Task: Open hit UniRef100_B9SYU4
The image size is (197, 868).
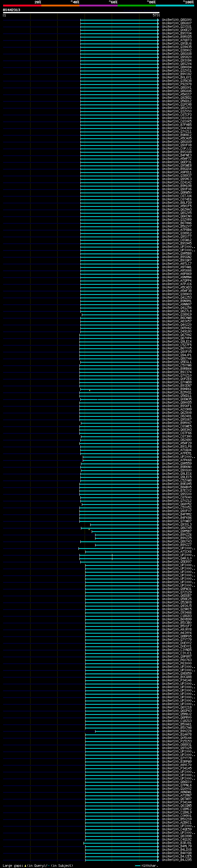Action: coord(177,34)
